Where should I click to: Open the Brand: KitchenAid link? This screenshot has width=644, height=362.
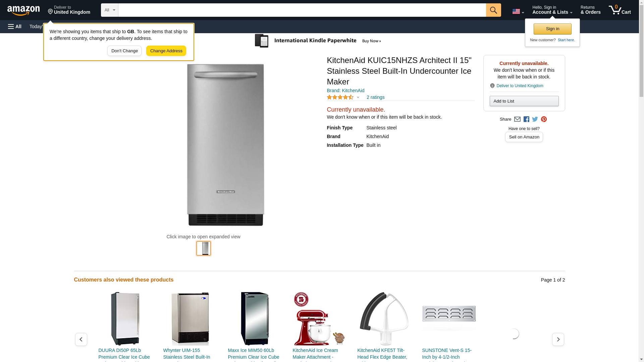coord(345,90)
